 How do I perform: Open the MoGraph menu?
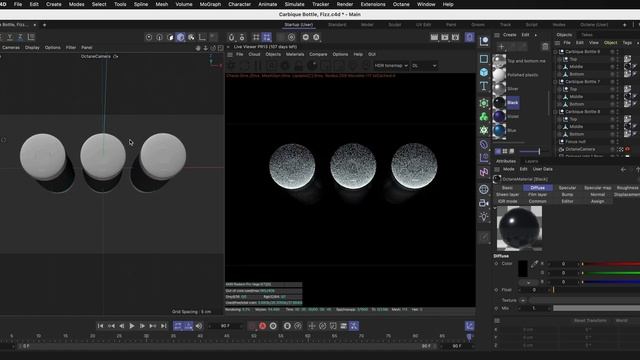[210, 4]
